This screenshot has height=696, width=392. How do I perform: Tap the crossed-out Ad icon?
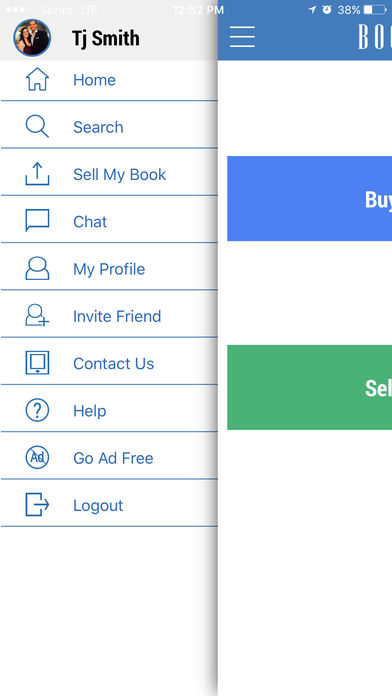[37, 457]
